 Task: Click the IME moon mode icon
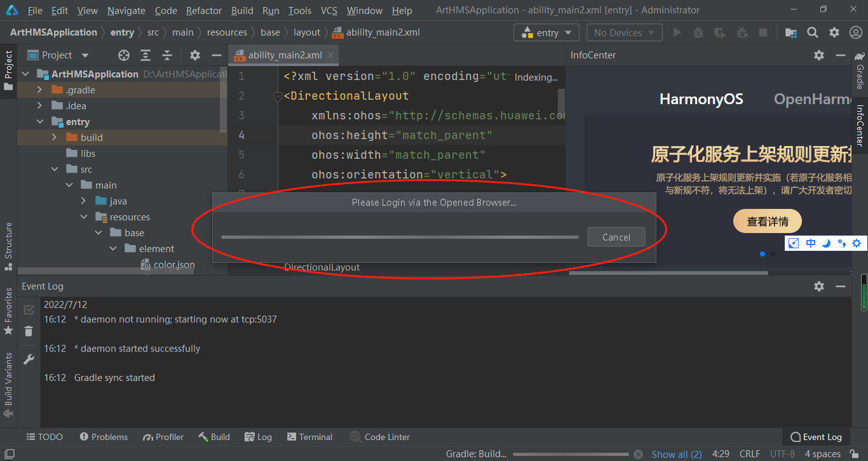coord(826,243)
